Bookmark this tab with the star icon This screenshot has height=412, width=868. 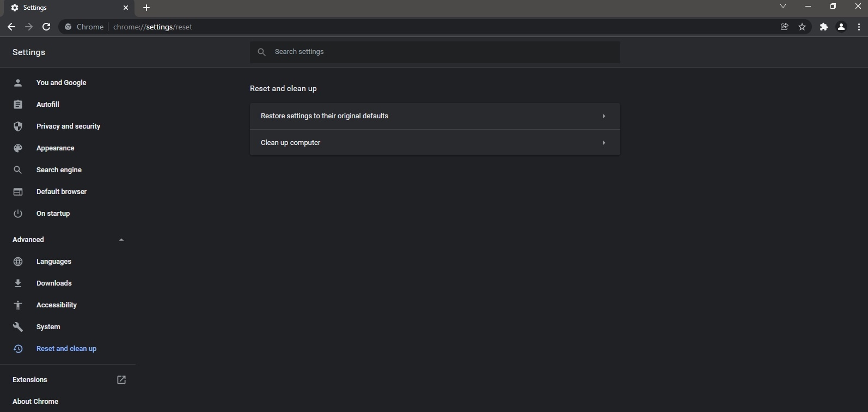tap(802, 27)
